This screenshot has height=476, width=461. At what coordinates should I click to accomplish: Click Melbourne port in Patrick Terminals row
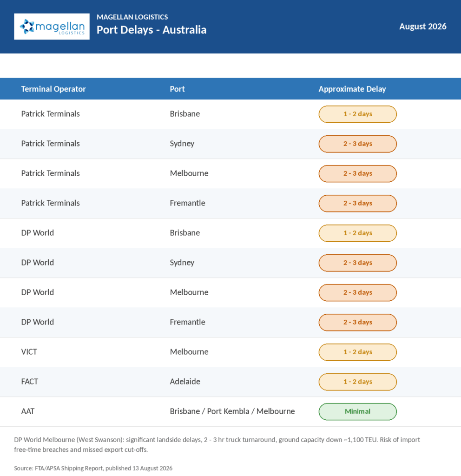189,173
